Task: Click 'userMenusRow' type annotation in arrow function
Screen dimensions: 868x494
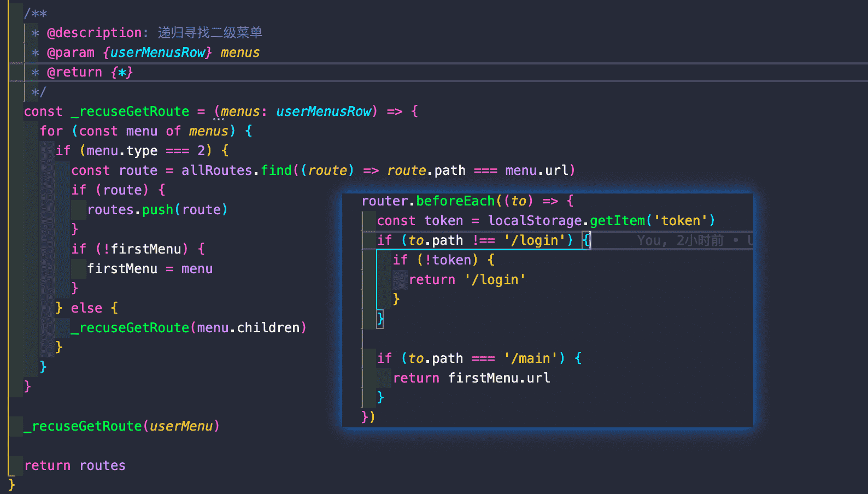Action: coord(324,111)
